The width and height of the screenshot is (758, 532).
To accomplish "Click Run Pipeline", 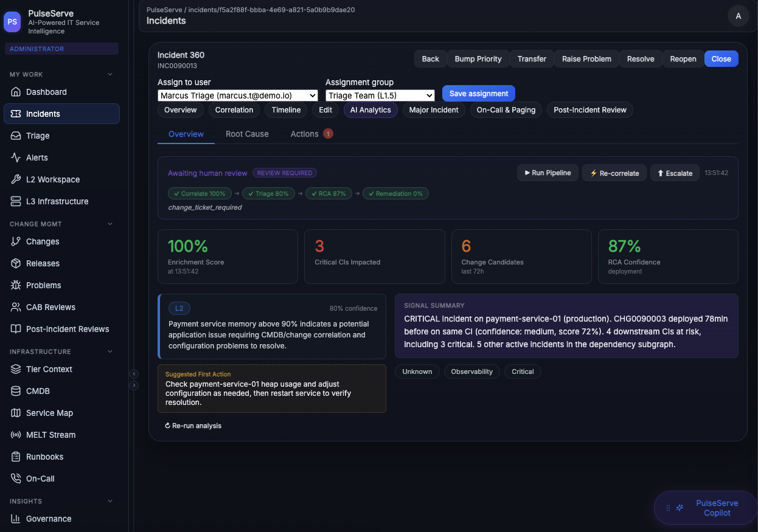I will tap(548, 173).
